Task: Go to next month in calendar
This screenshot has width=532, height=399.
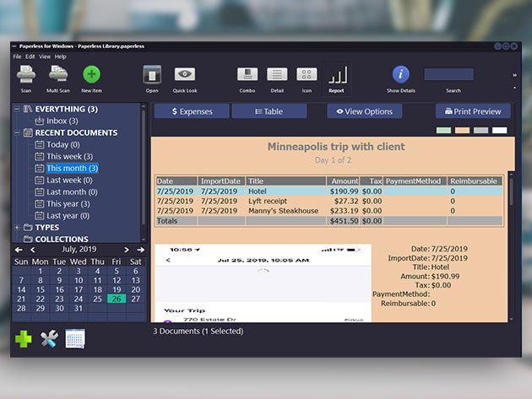Action: click(127, 250)
